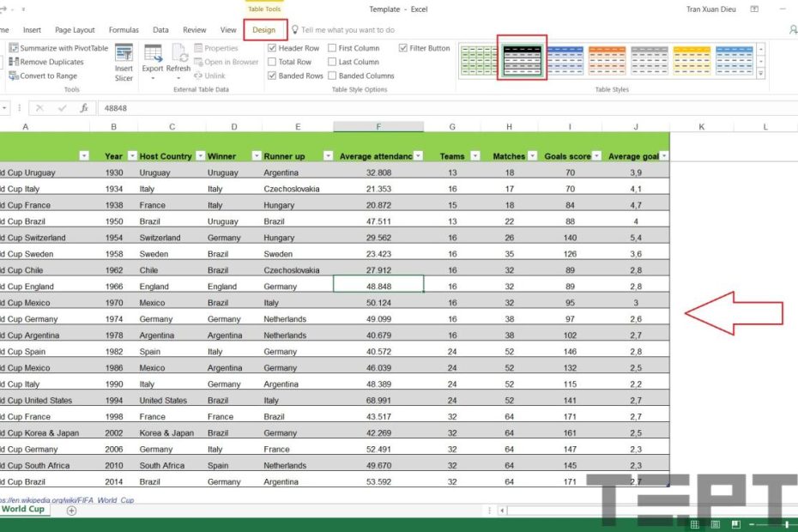798x532 pixels.
Task: Open table Properties
Action: click(x=215, y=48)
